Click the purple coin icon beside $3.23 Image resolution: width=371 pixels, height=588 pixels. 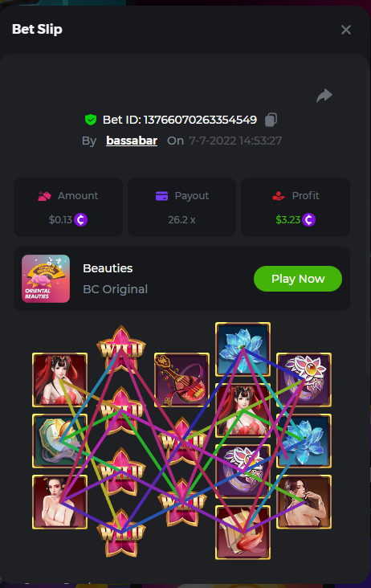(x=309, y=219)
